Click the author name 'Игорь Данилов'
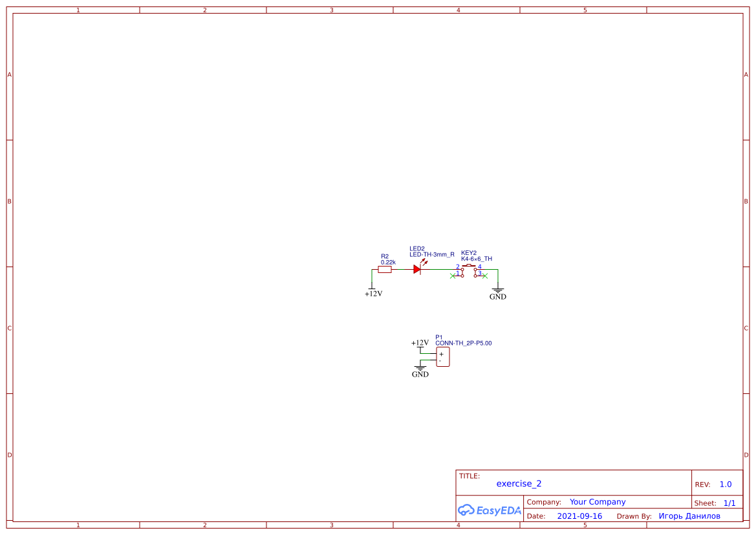Image resolution: width=756 pixels, height=535 pixels. 689,516
